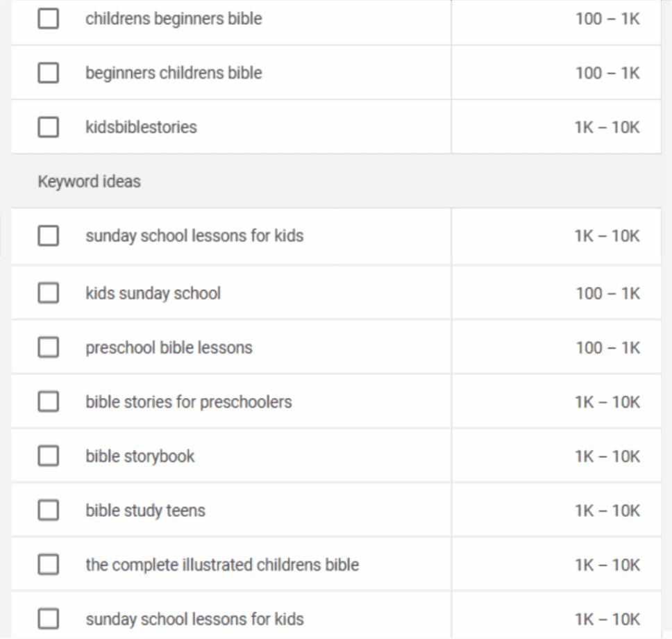Viewport: 672px width, 639px height.
Task: Tick the checkbox beside "kidsbiblestories"
Action: [48, 127]
